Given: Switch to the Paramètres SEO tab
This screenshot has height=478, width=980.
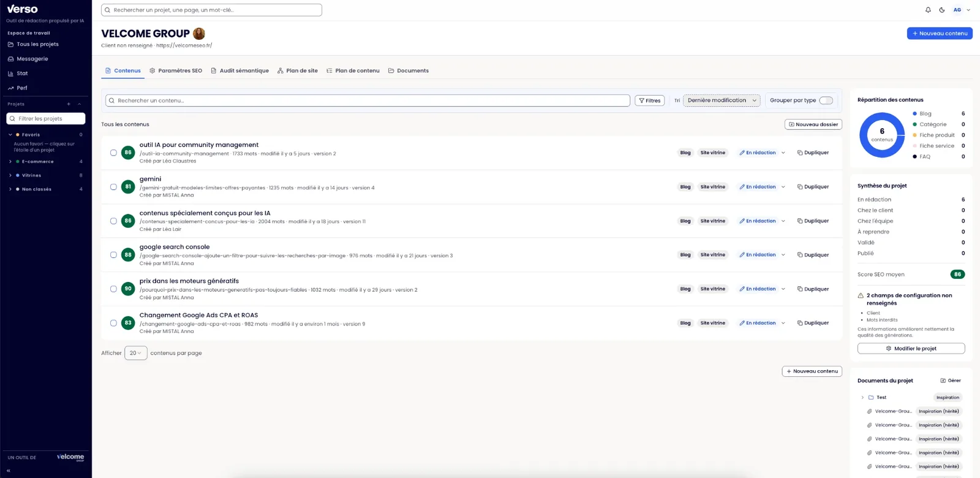Looking at the screenshot, I should pyautogui.click(x=176, y=70).
